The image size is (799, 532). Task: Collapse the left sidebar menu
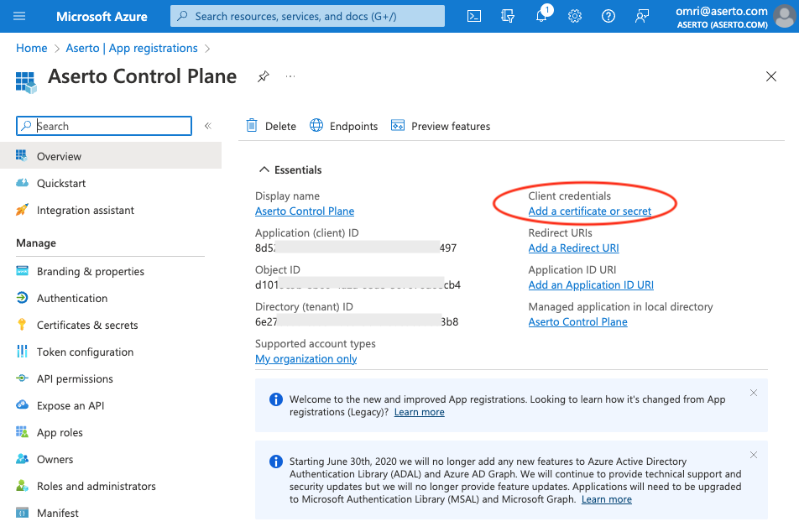pyautogui.click(x=208, y=126)
